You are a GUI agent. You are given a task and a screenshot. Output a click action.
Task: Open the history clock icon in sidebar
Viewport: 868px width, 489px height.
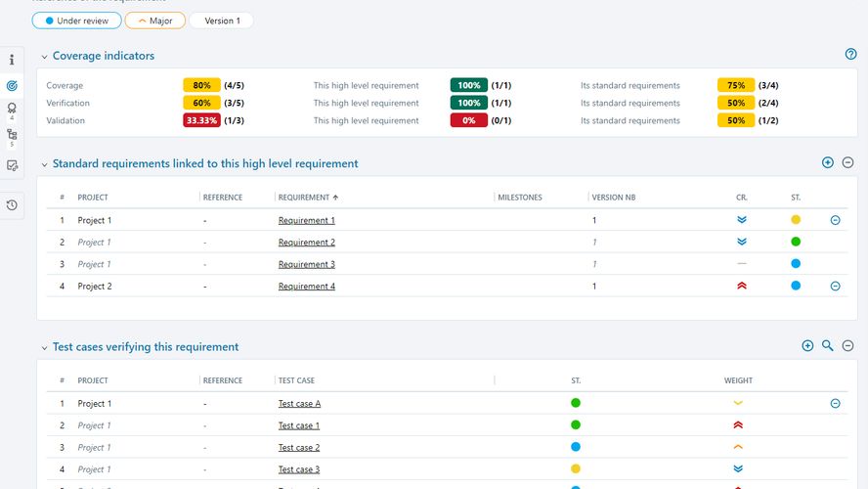click(x=12, y=204)
